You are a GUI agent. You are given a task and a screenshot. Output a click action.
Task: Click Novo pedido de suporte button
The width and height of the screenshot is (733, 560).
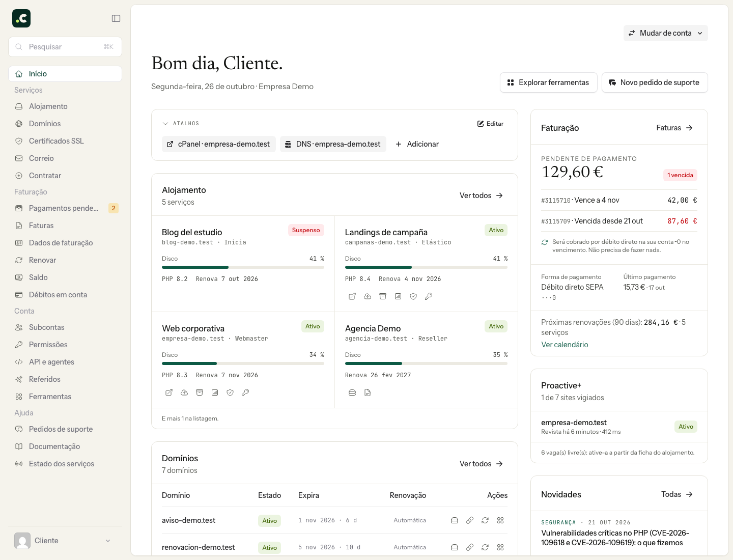pos(655,82)
